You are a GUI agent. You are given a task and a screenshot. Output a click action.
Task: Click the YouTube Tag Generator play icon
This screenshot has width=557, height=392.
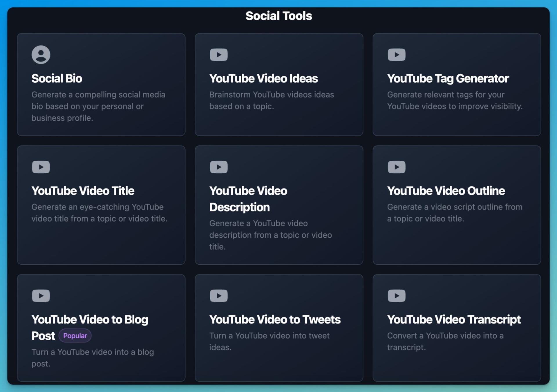point(397,54)
